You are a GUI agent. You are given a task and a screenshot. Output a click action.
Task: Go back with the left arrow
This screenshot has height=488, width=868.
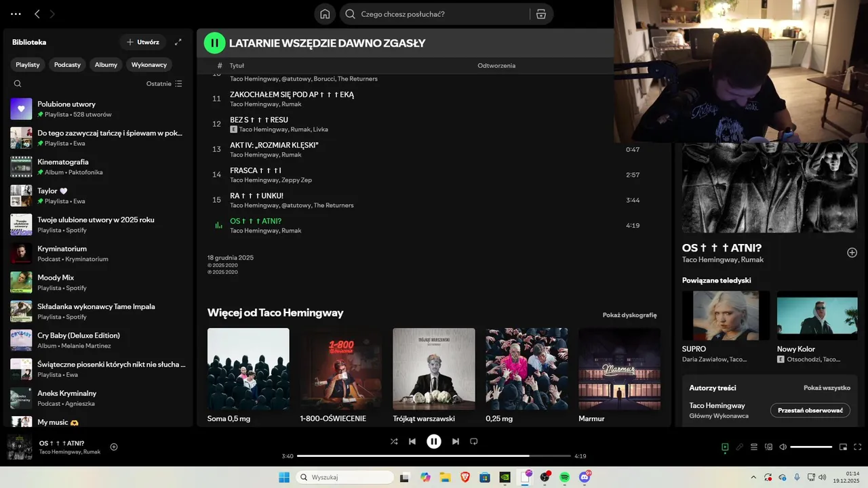pyautogui.click(x=37, y=14)
